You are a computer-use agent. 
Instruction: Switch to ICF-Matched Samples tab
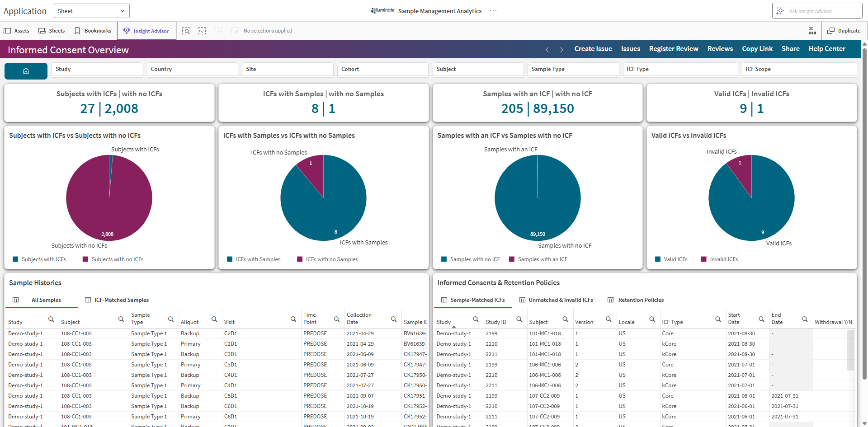click(117, 300)
